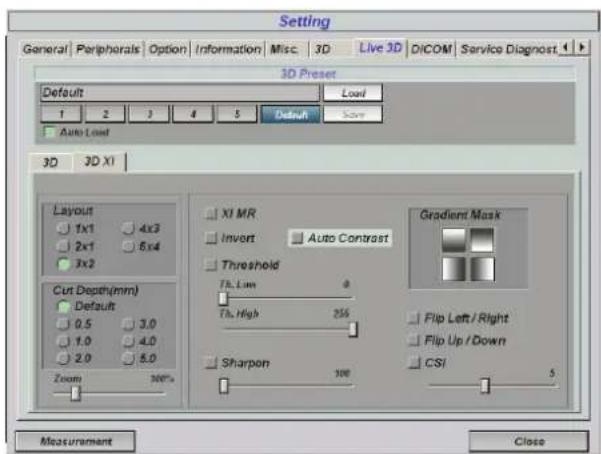
Task: Select the top-left gradient mask swatch
Action: [453, 240]
